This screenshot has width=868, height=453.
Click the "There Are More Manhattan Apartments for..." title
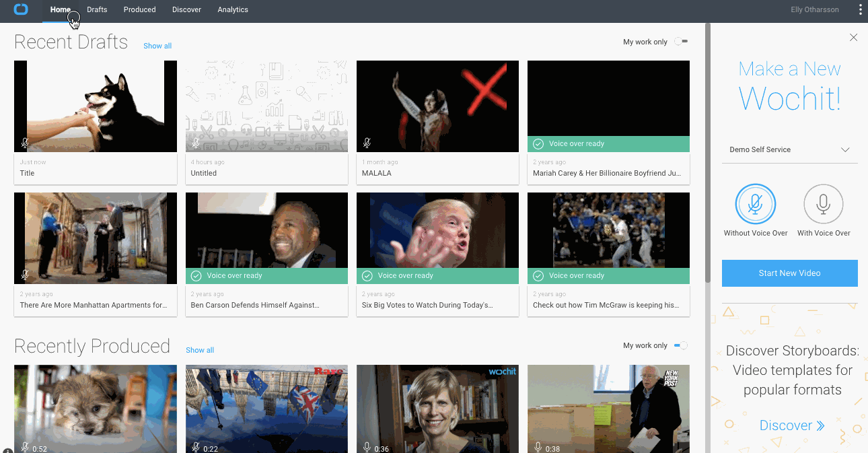tap(93, 305)
